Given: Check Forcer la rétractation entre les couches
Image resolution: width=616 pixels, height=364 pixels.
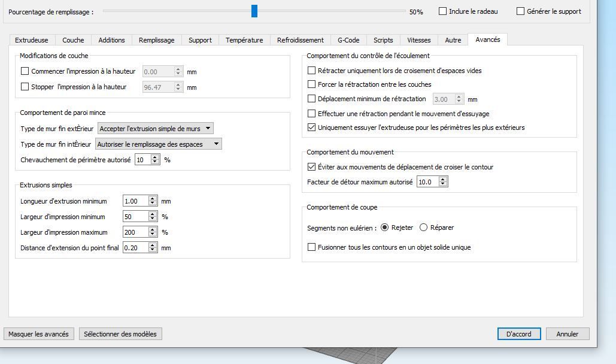Looking at the screenshot, I should tap(311, 84).
